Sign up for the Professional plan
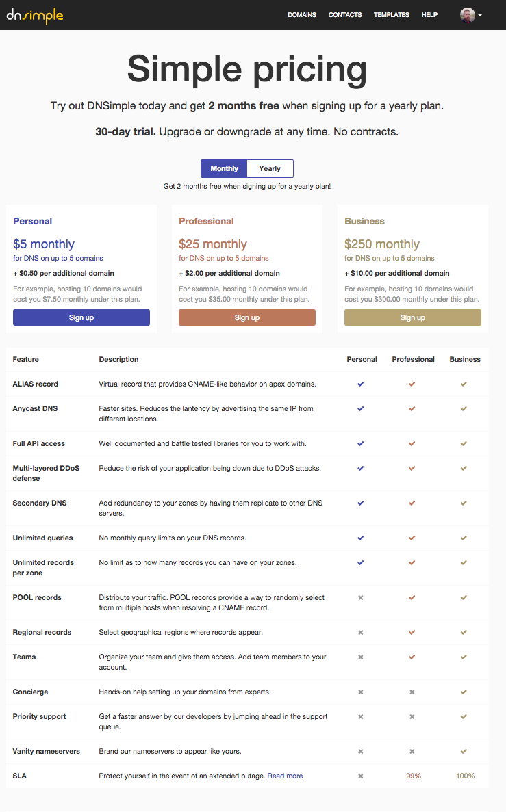506x812 pixels. [246, 317]
